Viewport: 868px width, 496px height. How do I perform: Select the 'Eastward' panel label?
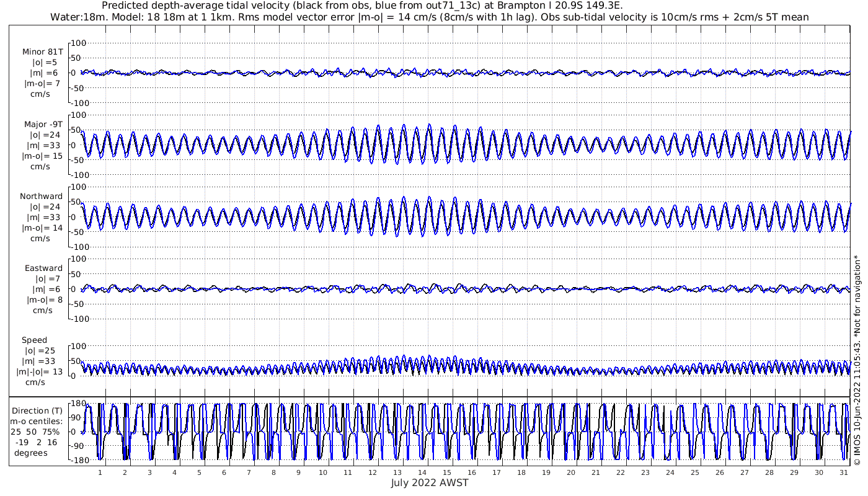click(x=43, y=268)
